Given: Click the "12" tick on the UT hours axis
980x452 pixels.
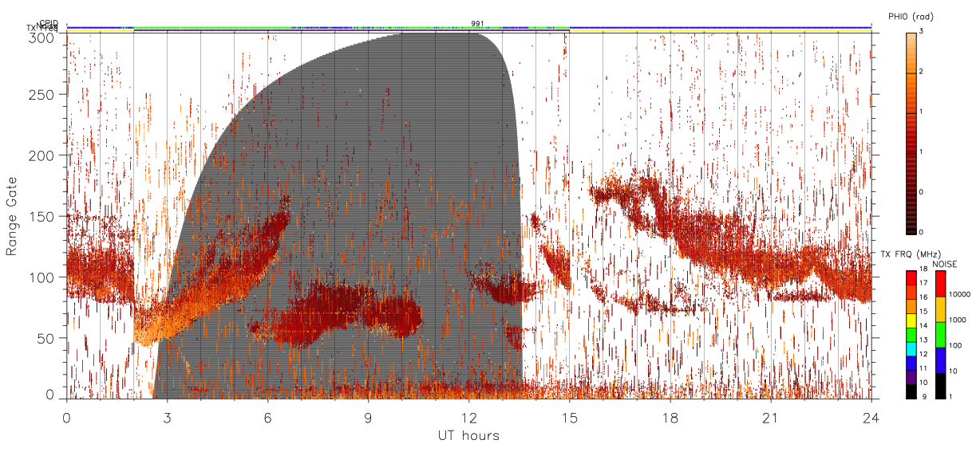Looking at the screenshot, I should coord(468,417).
